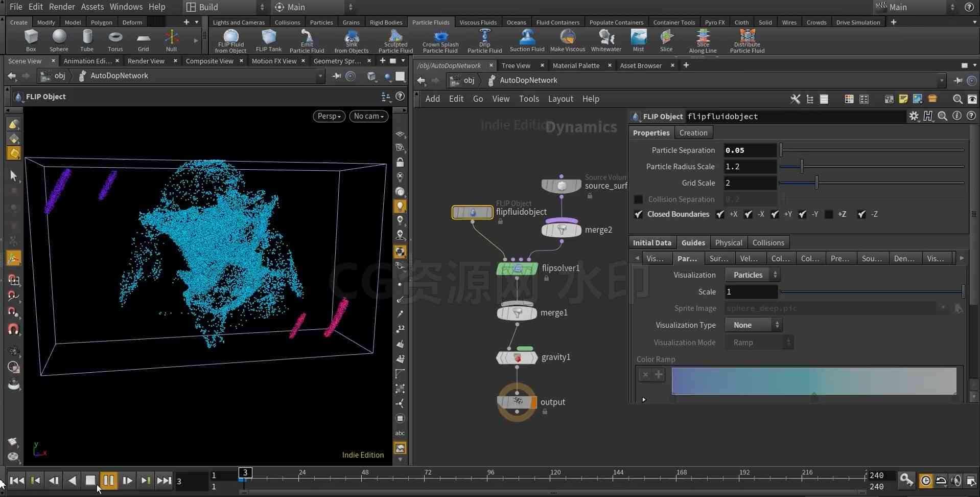Select the Make Viscous tool
Viewport: 980px width, 497px height.
click(567, 40)
